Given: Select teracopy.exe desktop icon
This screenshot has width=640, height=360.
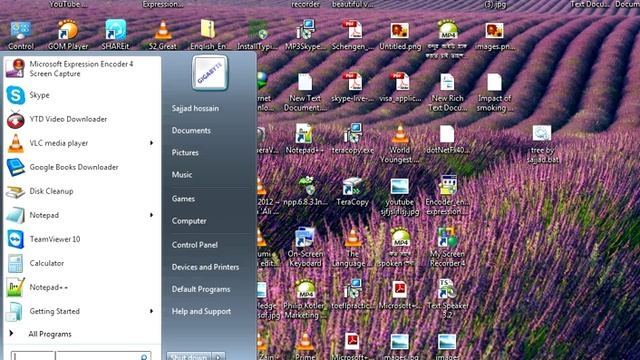Looking at the screenshot, I should [352, 139].
